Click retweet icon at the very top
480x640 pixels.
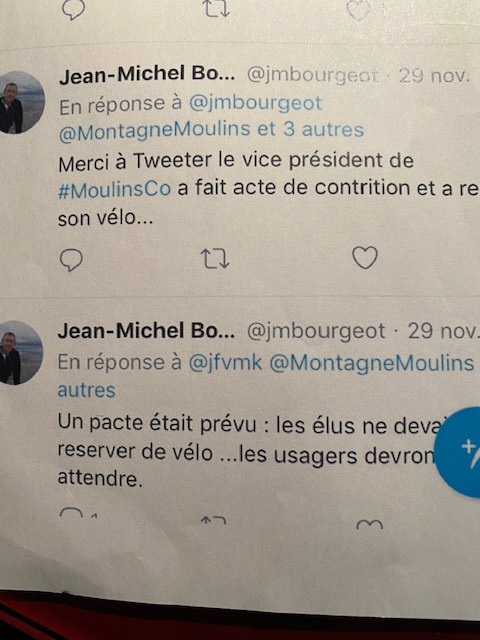pos(217,9)
